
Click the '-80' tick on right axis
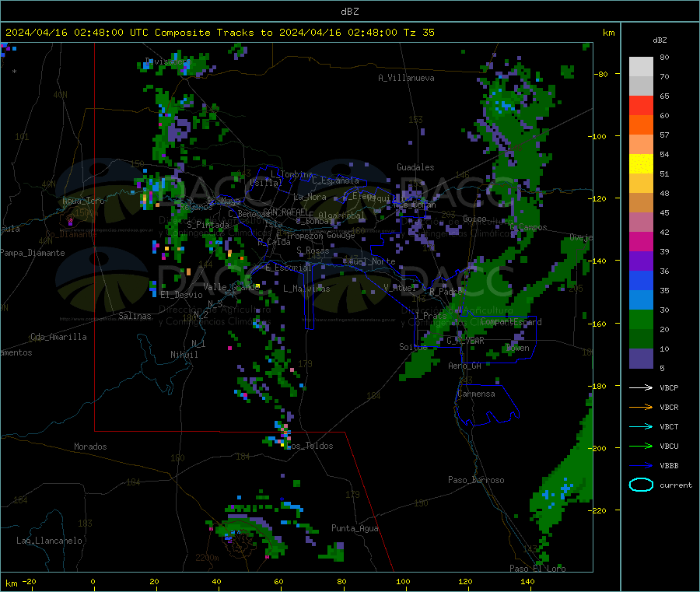(601, 74)
